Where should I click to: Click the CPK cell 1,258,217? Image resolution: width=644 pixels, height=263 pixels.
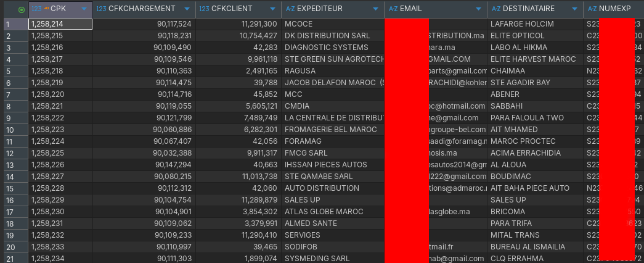(x=60, y=59)
